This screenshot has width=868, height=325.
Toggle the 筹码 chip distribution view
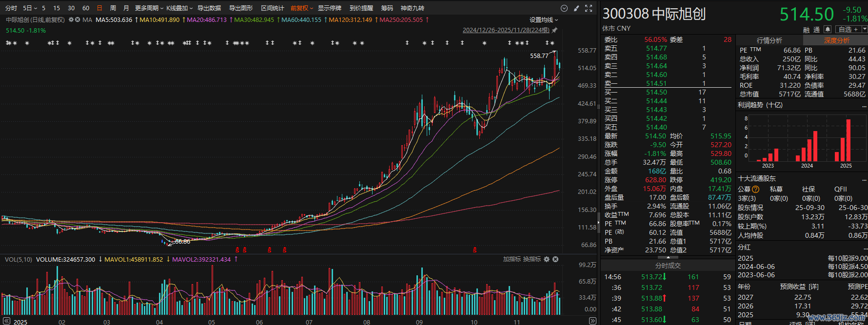coord(387,8)
